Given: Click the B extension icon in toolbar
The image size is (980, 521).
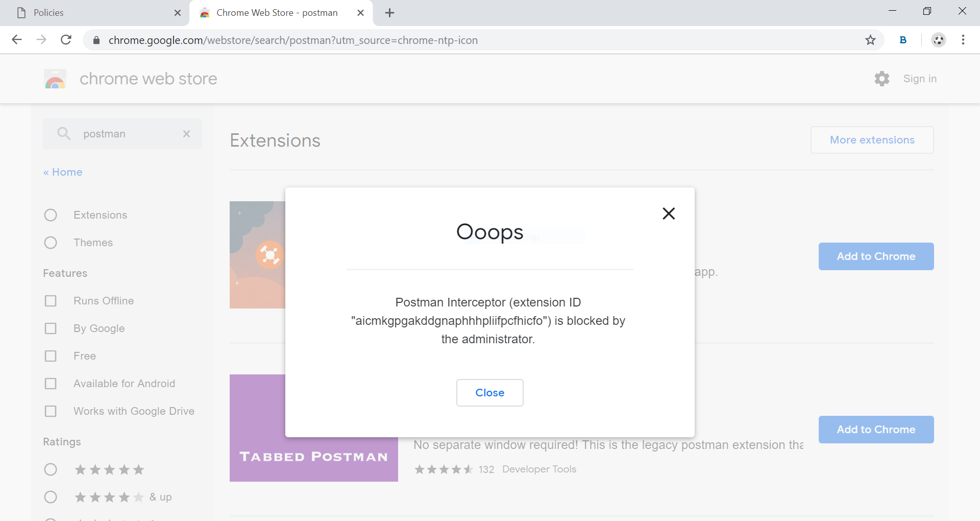Looking at the screenshot, I should [x=903, y=40].
